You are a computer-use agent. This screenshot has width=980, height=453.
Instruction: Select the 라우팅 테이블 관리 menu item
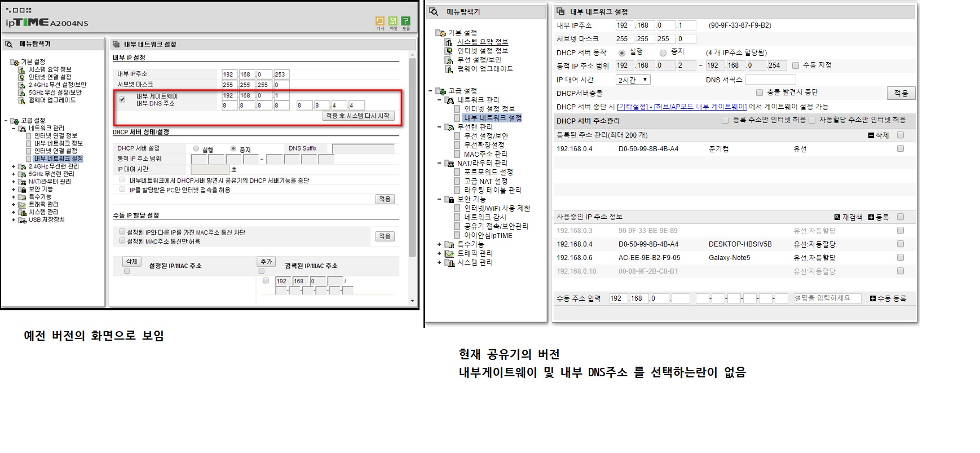click(x=492, y=190)
